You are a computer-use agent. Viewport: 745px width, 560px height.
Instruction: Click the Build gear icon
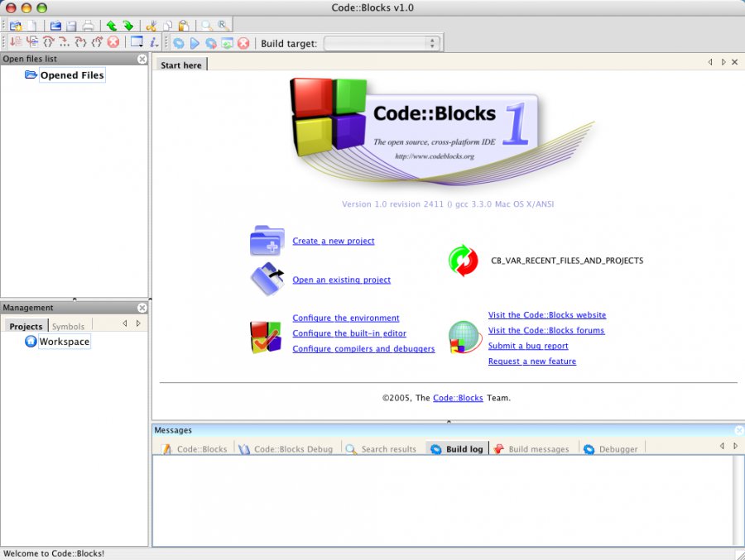coord(179,44)
